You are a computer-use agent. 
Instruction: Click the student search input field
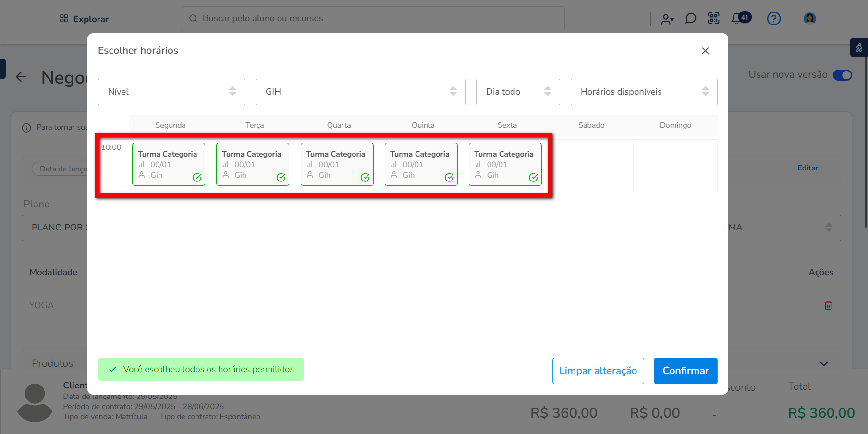point(372,19)
